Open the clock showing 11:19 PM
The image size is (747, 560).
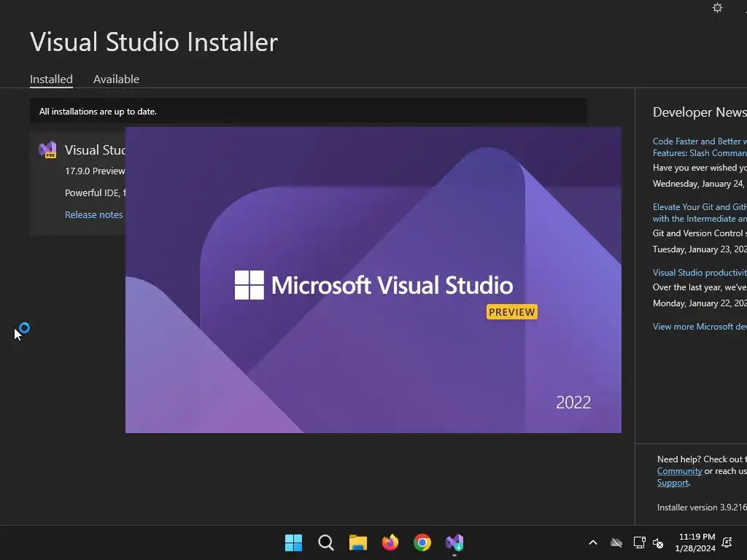pyautogui.click(x=695, y=542)
